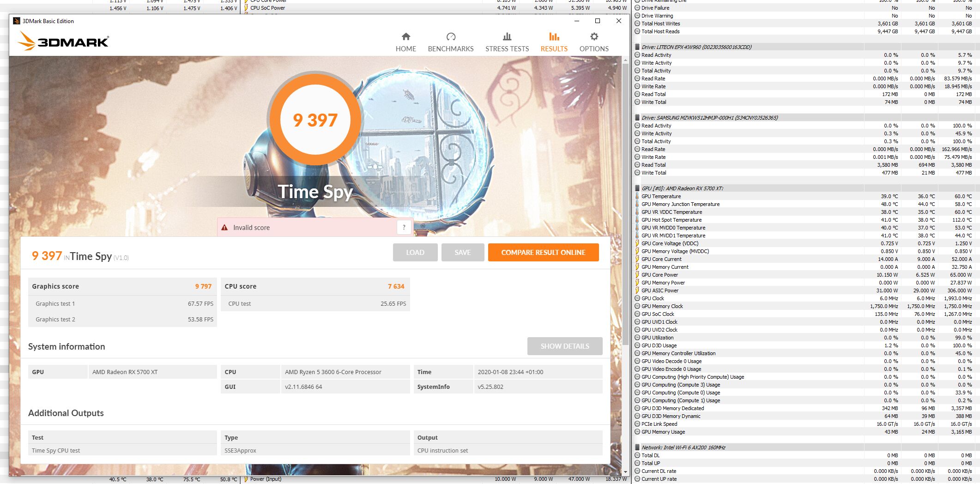This screenshot has width=980, height=484.
Task: Click SHOW DETAILS for system information
Action: click(565, 346)
